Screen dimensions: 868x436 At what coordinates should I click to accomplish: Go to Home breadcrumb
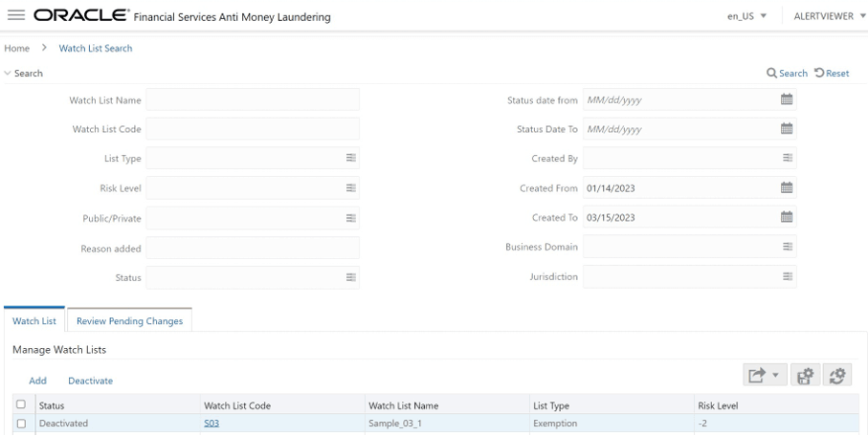click(x=16, y=48)
